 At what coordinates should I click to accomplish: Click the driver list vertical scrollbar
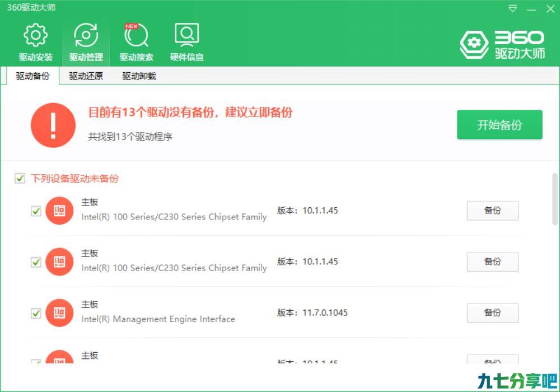[555, 199]
